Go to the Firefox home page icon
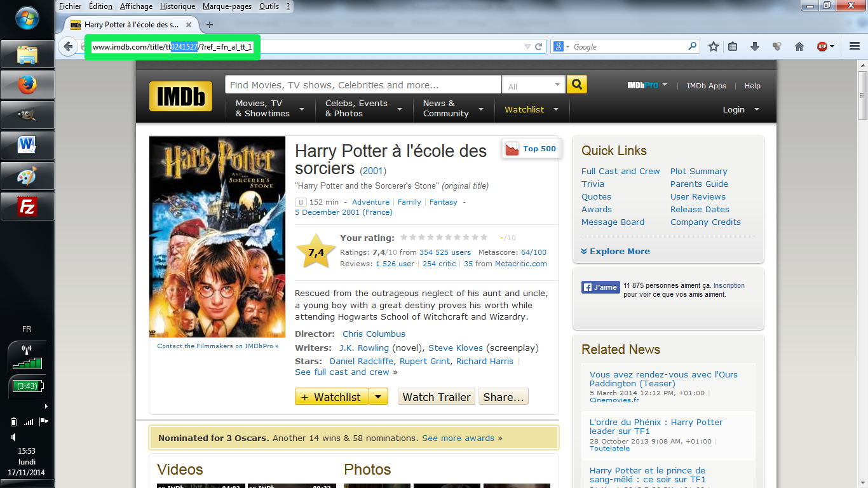 click(799, 46)
